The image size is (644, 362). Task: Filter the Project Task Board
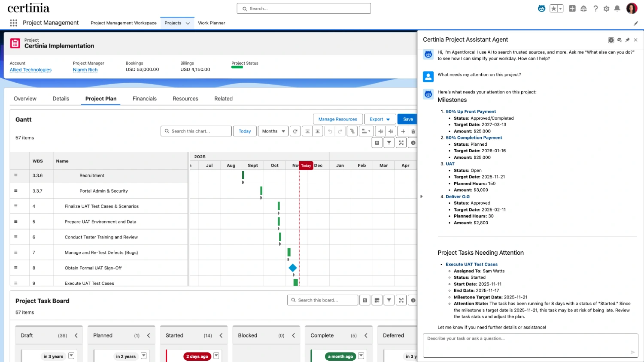point(389,300)
